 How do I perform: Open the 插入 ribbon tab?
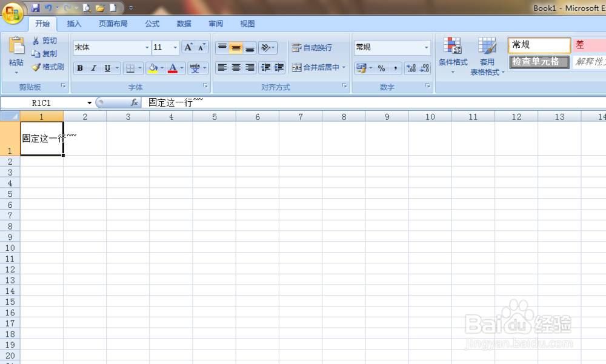pyautogui.click(x=74, y=24)
